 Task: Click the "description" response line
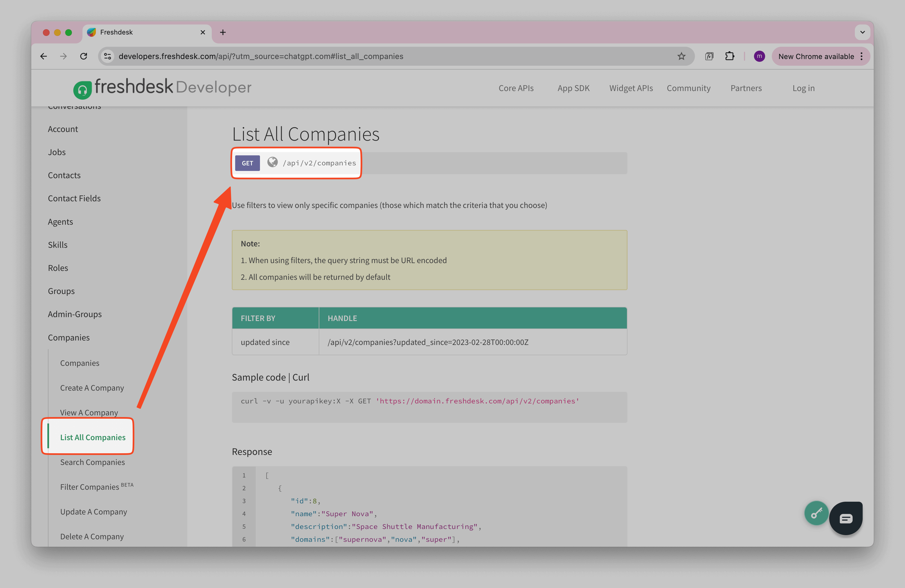coord(386,526)
